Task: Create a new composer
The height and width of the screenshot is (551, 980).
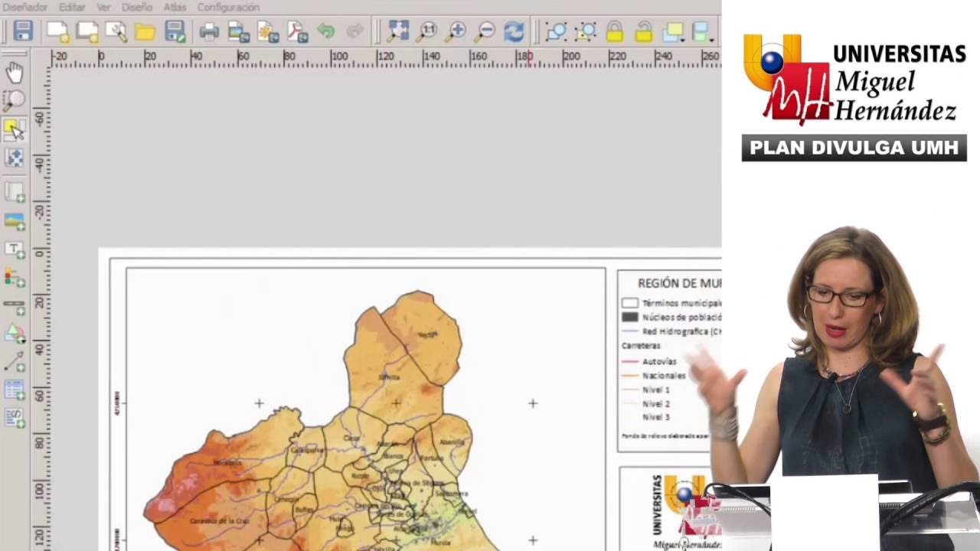Action: click(x=58, y=31)
